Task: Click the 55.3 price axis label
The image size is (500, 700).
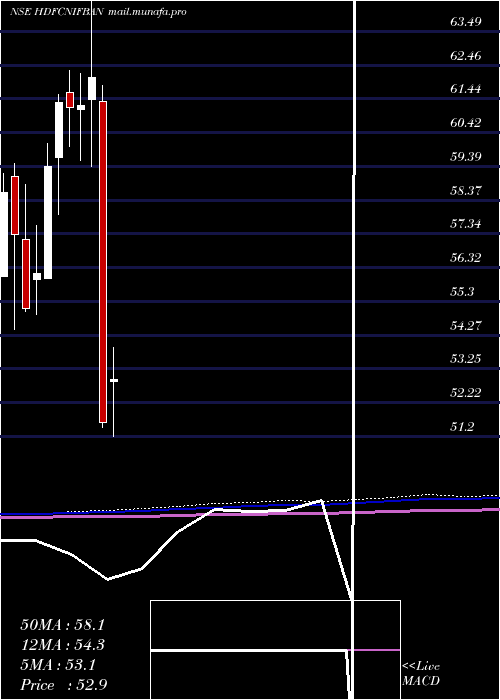Action: coord(462,292)
